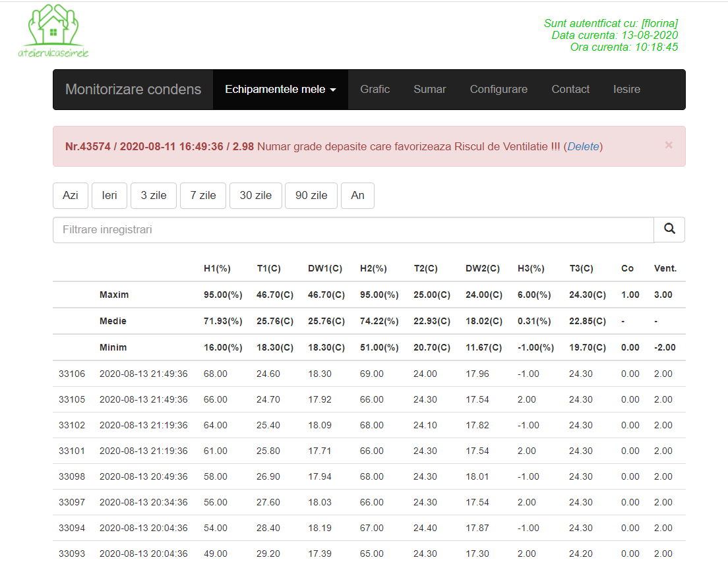Focus the Filtrare inregistrari search field
The width and height of the screenshot is (728, 568).
coord(353,230)
